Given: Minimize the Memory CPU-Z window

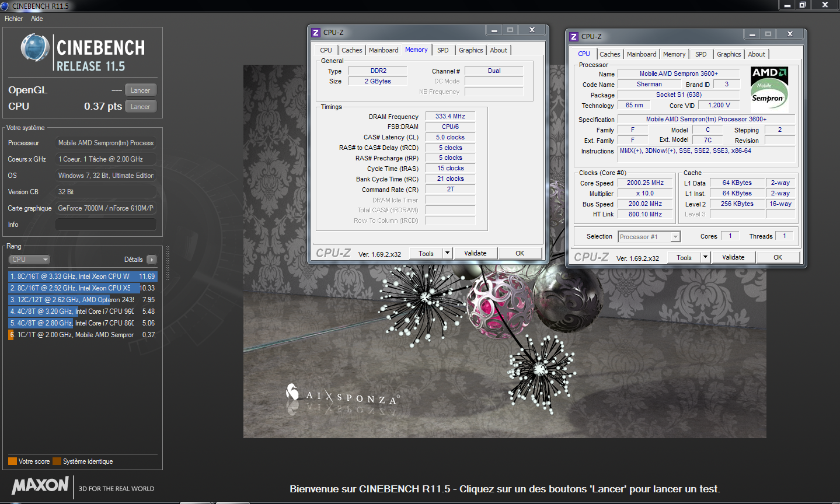Looking at the screenshot, I should tap(494, 30).
